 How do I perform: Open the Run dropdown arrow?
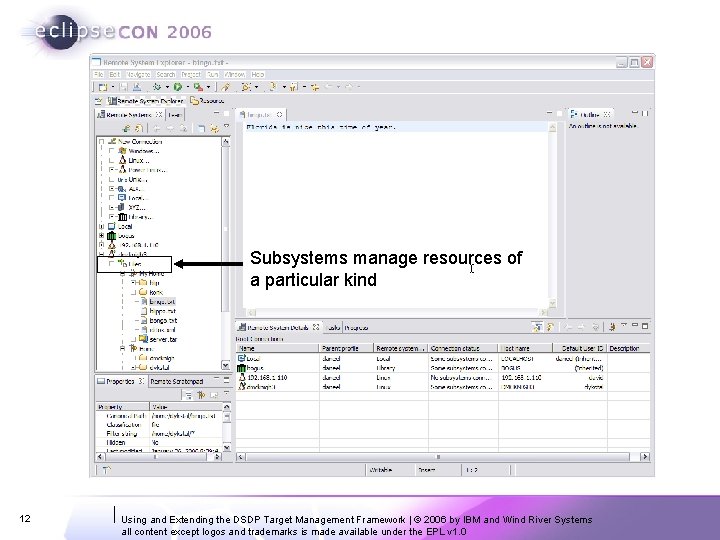(188, 87)
